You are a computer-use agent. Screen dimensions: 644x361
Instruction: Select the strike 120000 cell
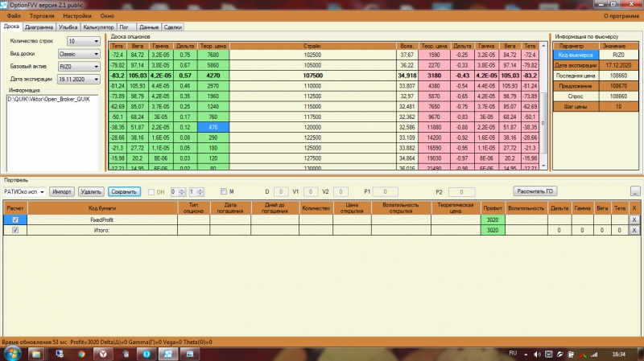[312, 127]
